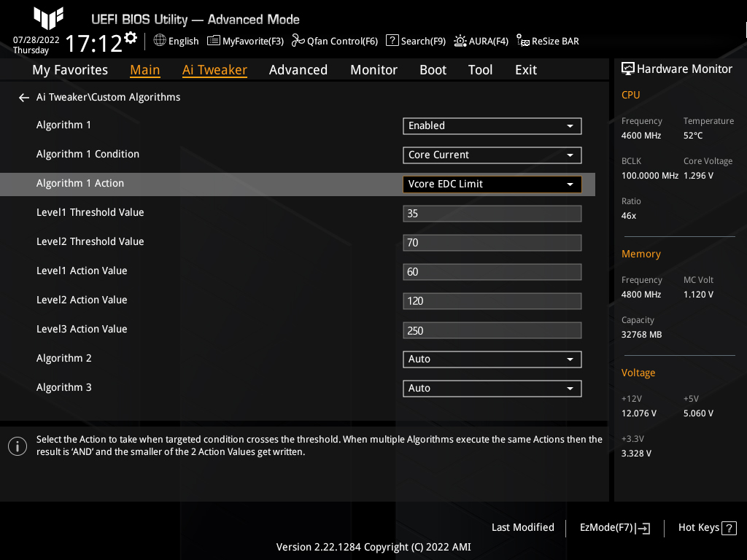This screenshot has width=747, height=560.
Task: Click the 52°C temperature reading
Action: click(x=693, y=136)
